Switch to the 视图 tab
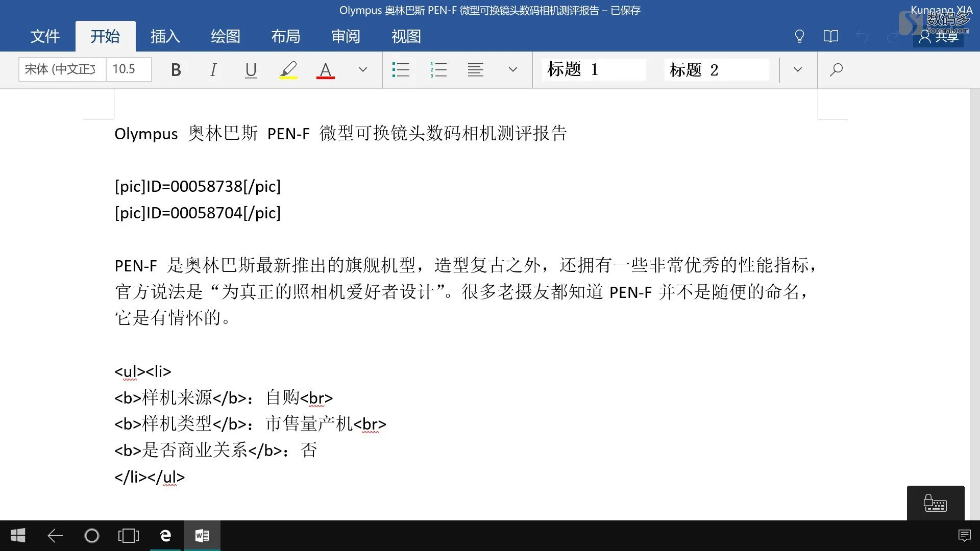The image size is (980, 551). [x=406, y=36]
